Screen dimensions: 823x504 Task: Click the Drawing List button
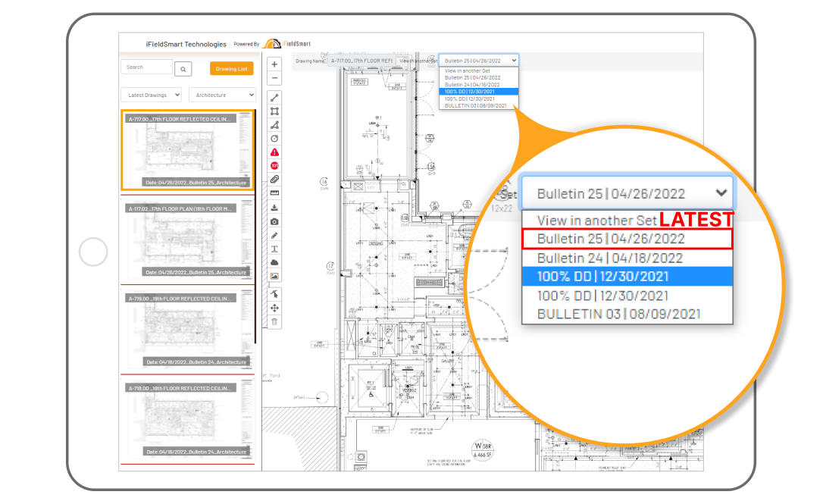click(x=231, y=68)
